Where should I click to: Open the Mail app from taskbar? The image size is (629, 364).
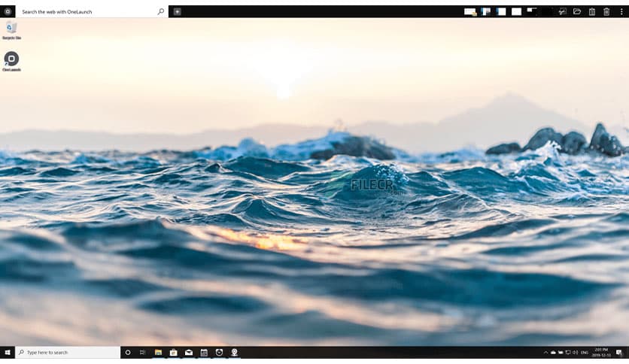(x=189, y=352)
